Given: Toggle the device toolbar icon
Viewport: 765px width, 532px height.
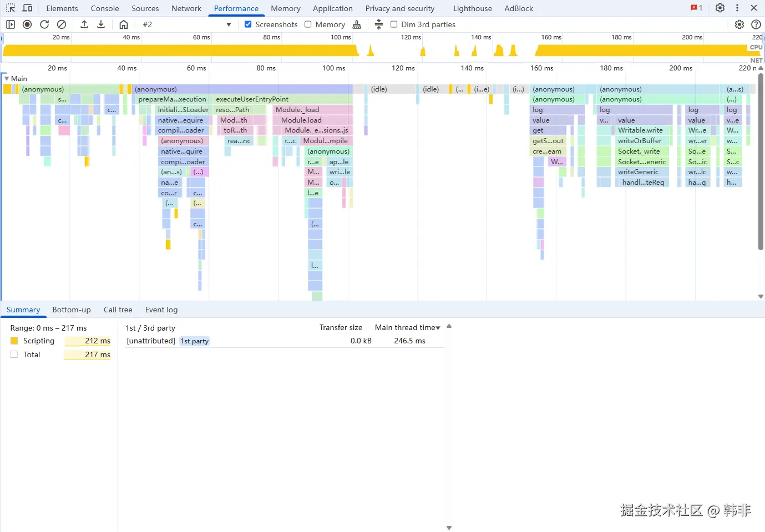Looking at the screenshot, I should point(27,8).
